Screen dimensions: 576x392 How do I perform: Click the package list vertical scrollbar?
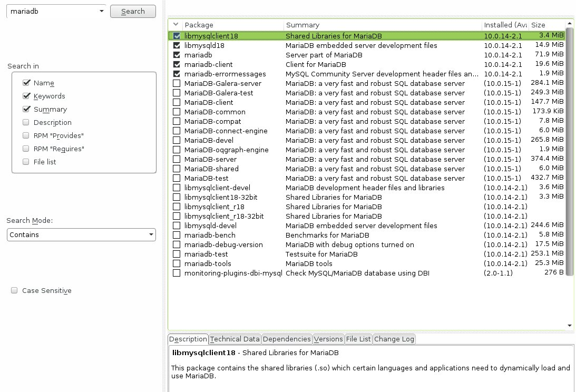569,158
